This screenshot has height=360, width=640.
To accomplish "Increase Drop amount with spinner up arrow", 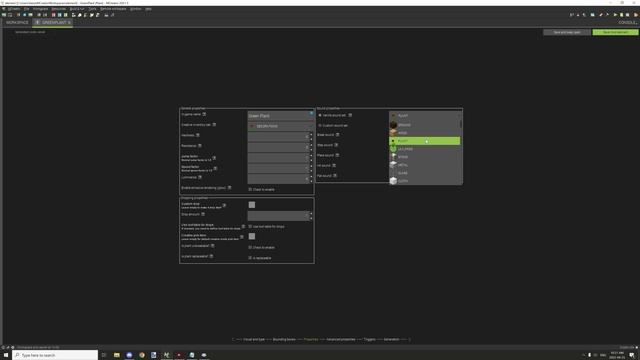I will pyautogui.click(x=311, y=213).
